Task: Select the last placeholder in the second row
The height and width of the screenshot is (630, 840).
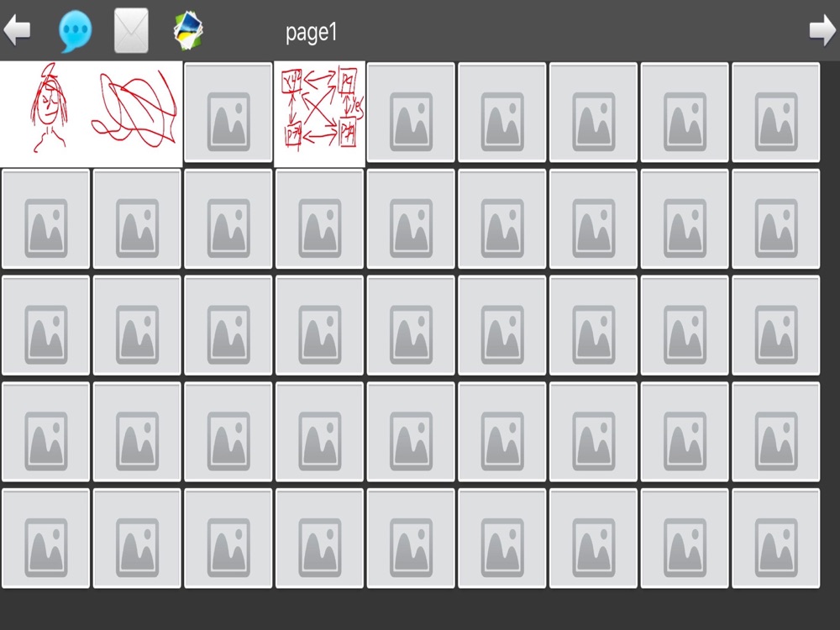Action: click(775, 218)
